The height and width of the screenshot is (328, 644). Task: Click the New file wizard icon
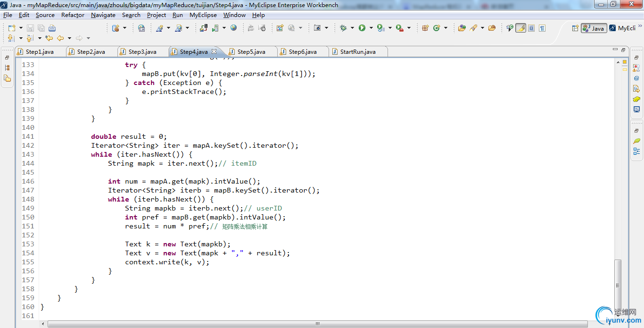pos(11,28)
